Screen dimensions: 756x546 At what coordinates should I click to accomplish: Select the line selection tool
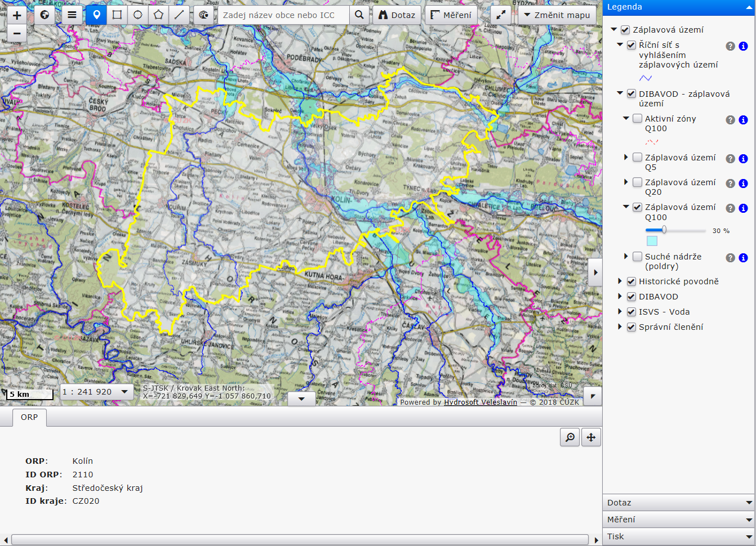pyautogui.click(x=179, y=15)
